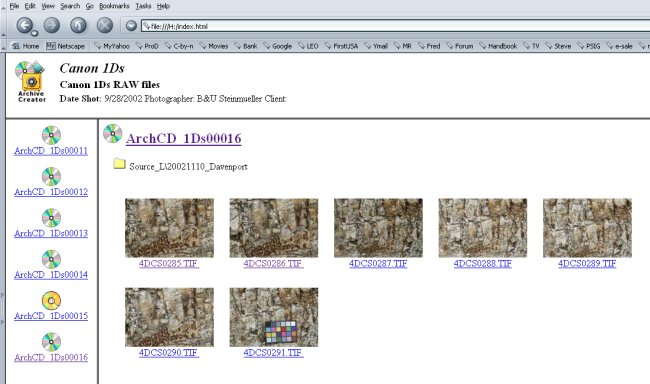Viewport: 650px width, 384px height.
Task: Open the ArchCD_1Ds00013 link in sidebar
Action: point(51,233)
